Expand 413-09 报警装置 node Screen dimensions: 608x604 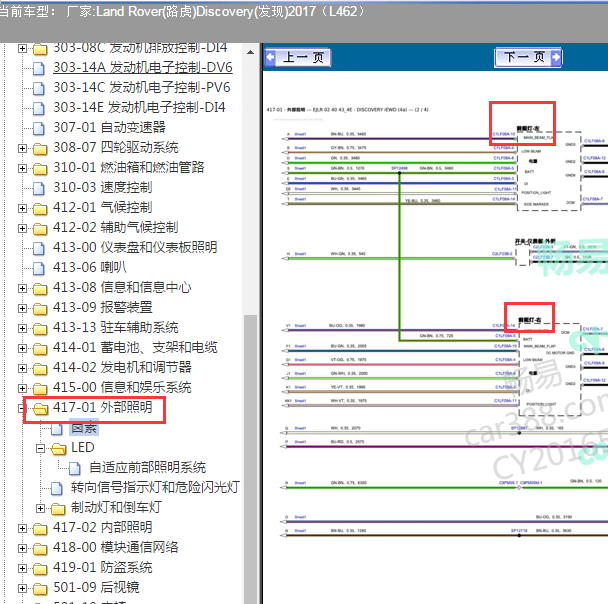pyautogui.click(x=22, y=308)
